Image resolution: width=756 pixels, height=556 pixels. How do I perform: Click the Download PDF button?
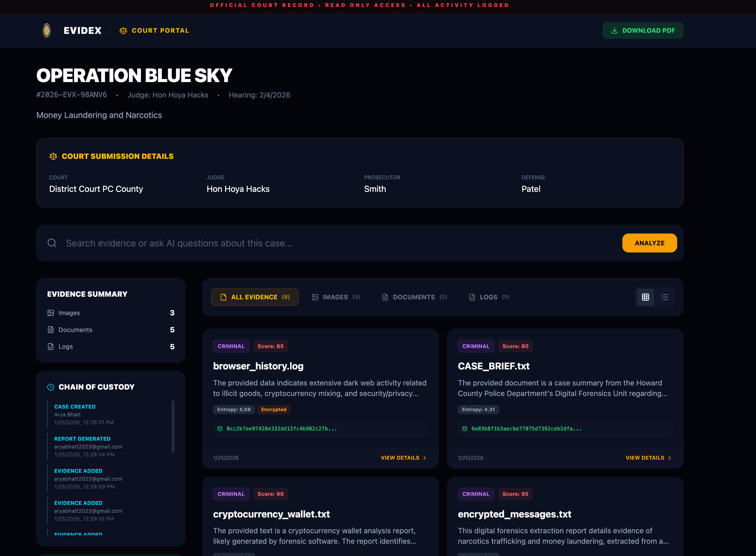(643, 31)
